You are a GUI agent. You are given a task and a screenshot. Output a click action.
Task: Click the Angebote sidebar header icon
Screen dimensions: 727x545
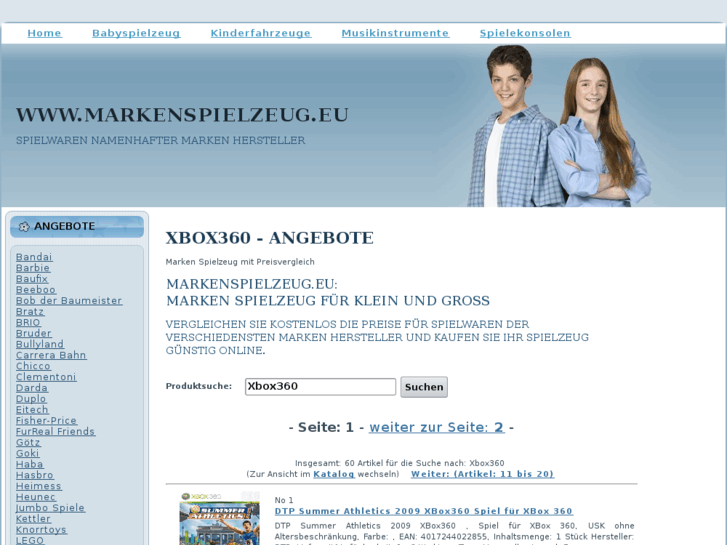24,226
